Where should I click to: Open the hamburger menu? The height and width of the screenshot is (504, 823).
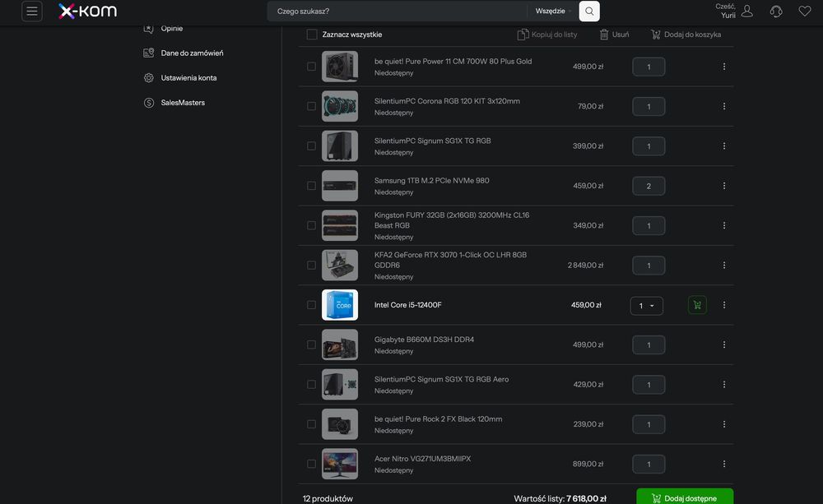(x=32, y=11)
